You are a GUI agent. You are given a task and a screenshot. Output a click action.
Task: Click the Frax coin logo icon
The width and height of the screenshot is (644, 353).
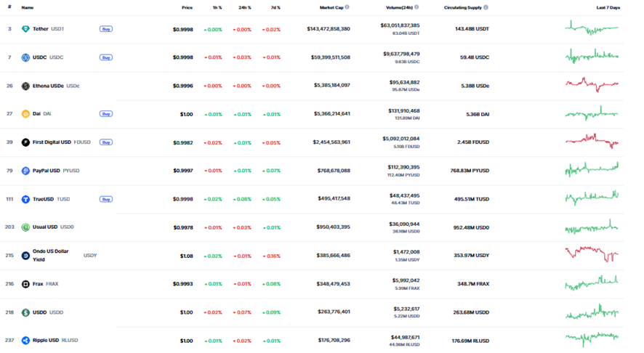coord(25,284)
